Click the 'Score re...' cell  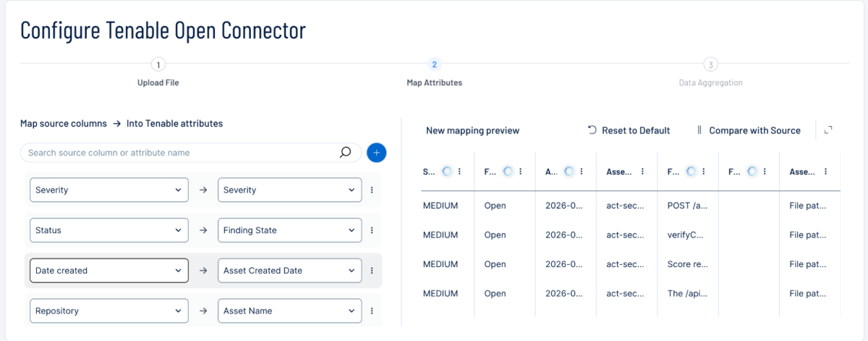(687, 264)
